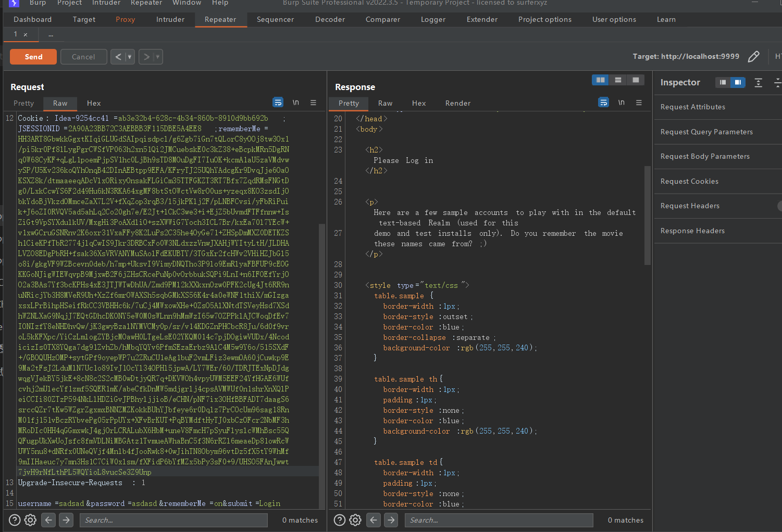
Task: Open search settings gear under Response pane
Action: point(355,520)
